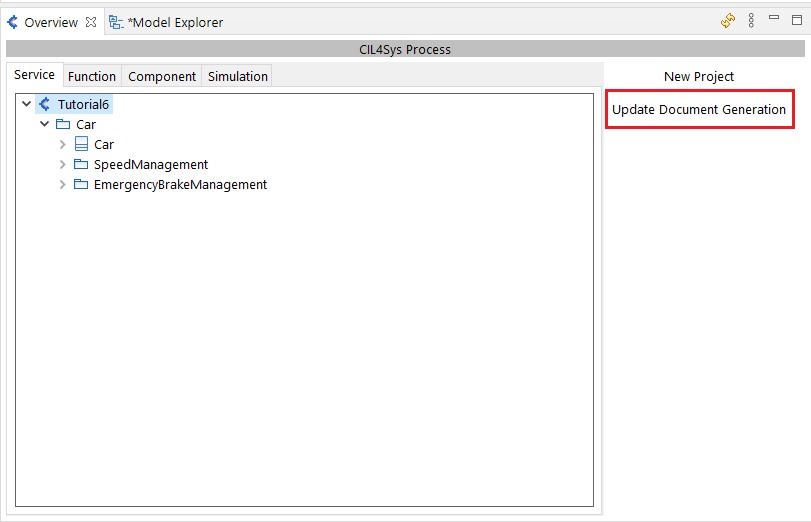Select SpeedManagement in the tree
This screenshot has width=811, height=522.
pyautogui.click(x=151, y=165)
